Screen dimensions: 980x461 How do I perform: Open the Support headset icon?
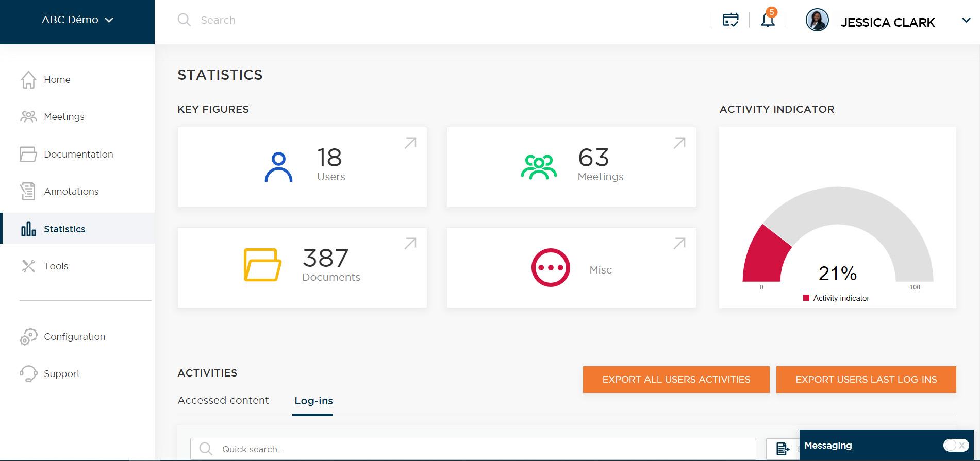[x=28, y=373]
